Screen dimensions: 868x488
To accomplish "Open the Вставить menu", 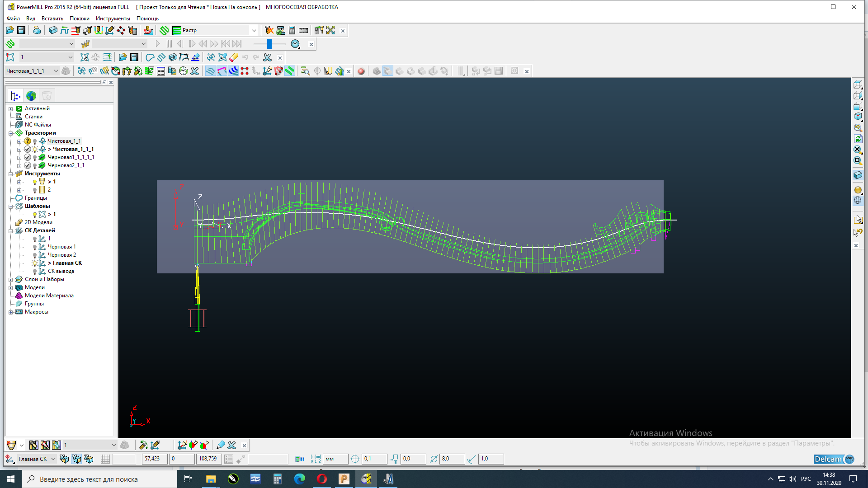I will [x=52, y=19].
